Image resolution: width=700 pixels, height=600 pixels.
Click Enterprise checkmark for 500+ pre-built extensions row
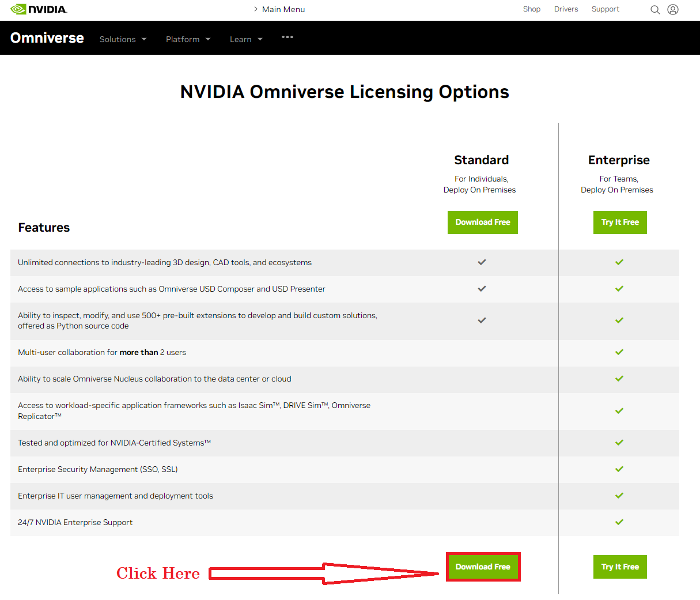[619, 320]
